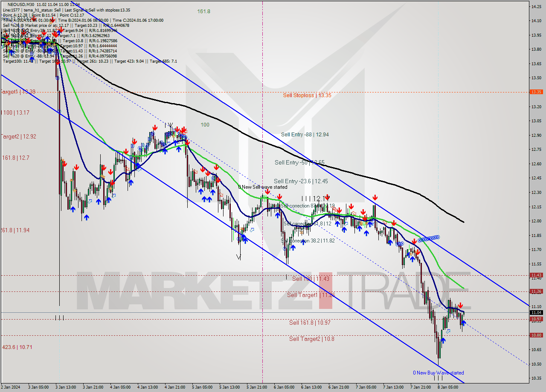Click the '2 Jan 2024' time axis label
546x392 pixels.
tap(11, 387)
